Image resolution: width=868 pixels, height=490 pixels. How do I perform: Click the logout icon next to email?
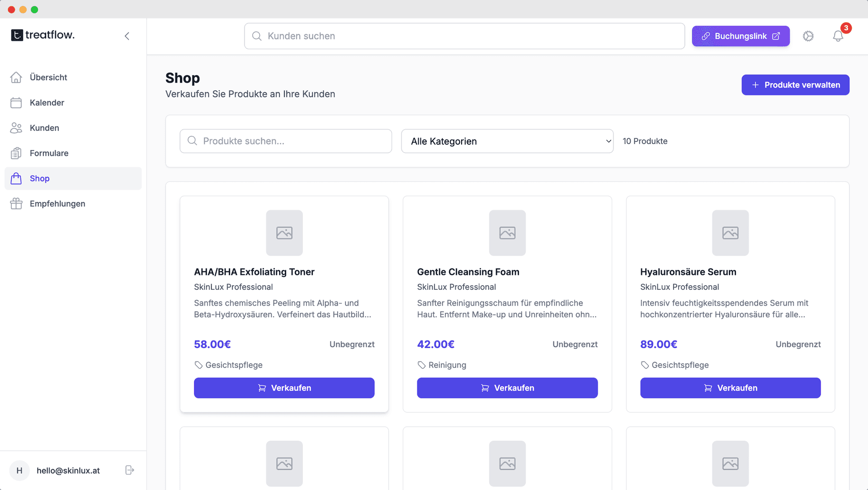click(129, 470)
